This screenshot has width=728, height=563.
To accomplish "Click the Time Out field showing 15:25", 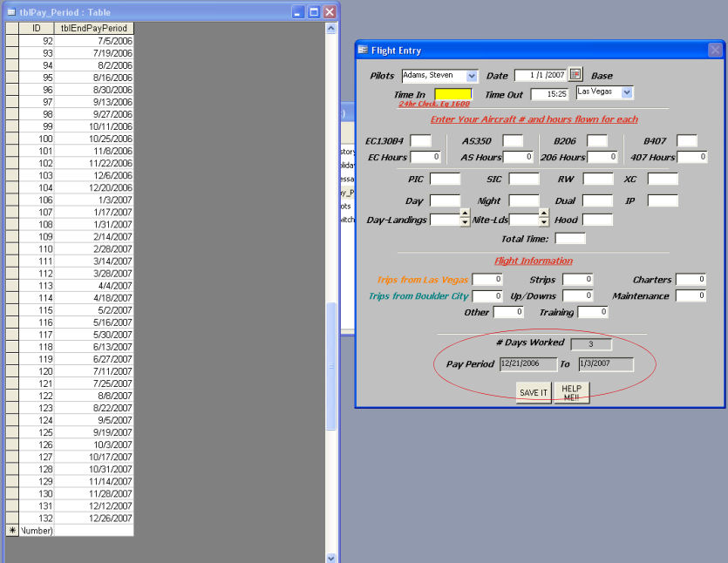I will pos(549,94).
